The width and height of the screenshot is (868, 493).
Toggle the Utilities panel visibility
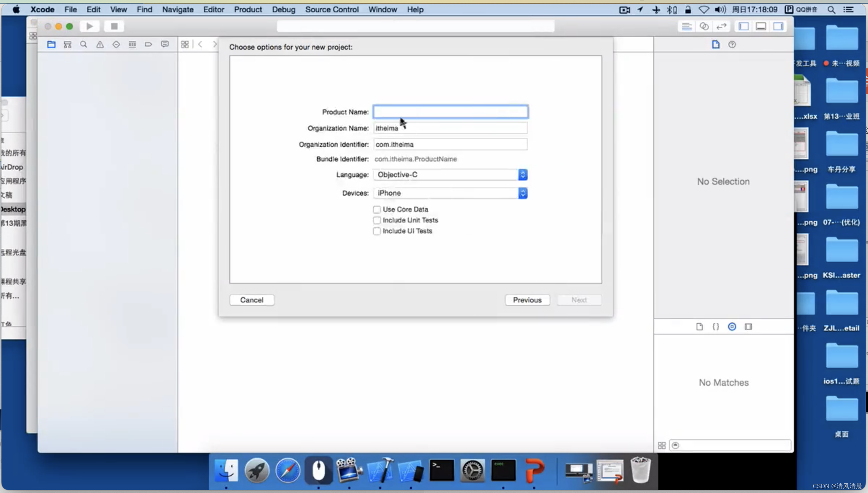[778, 26]
